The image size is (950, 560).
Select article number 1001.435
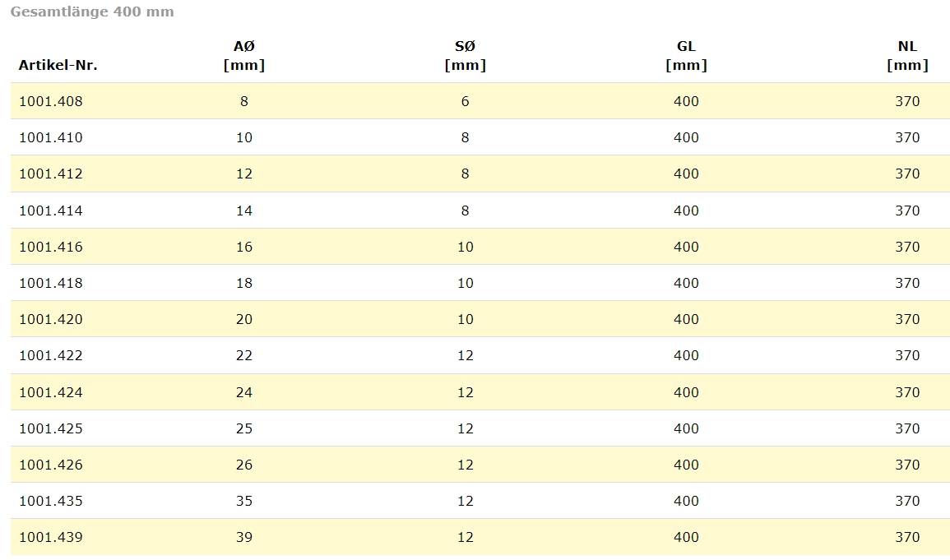51,501
